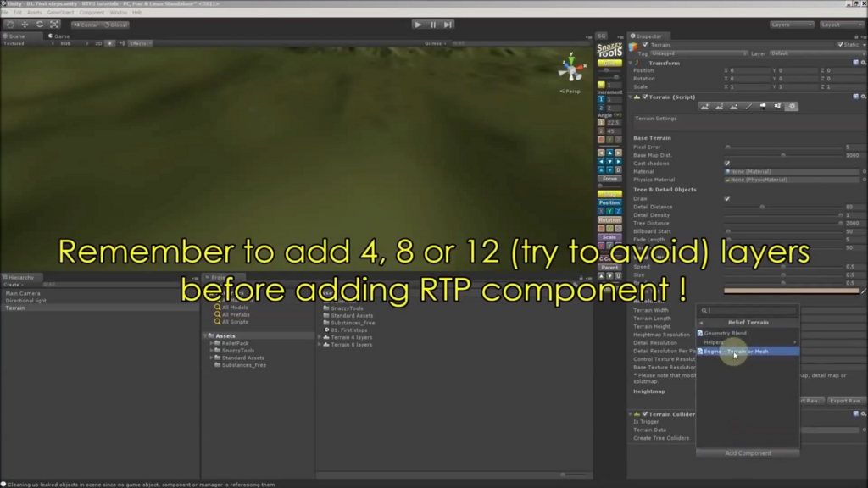Toggle Global handle rotation

point(115,25)
